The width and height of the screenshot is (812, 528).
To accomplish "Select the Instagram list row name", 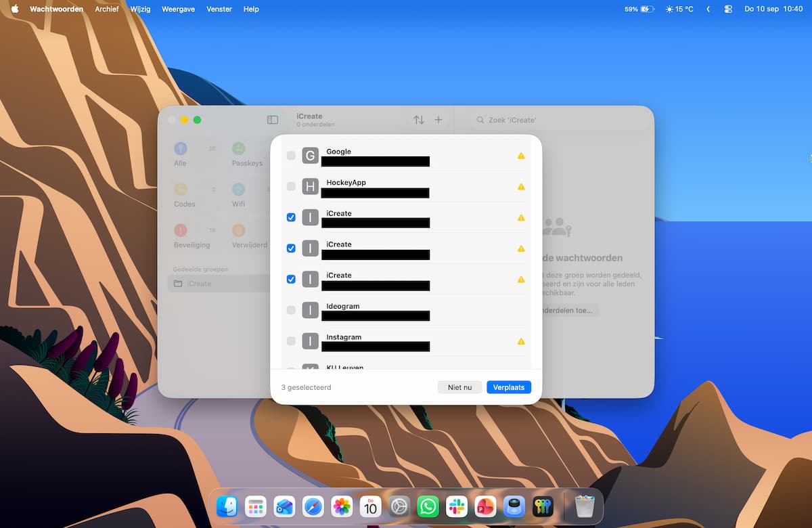I will point(344,337).
